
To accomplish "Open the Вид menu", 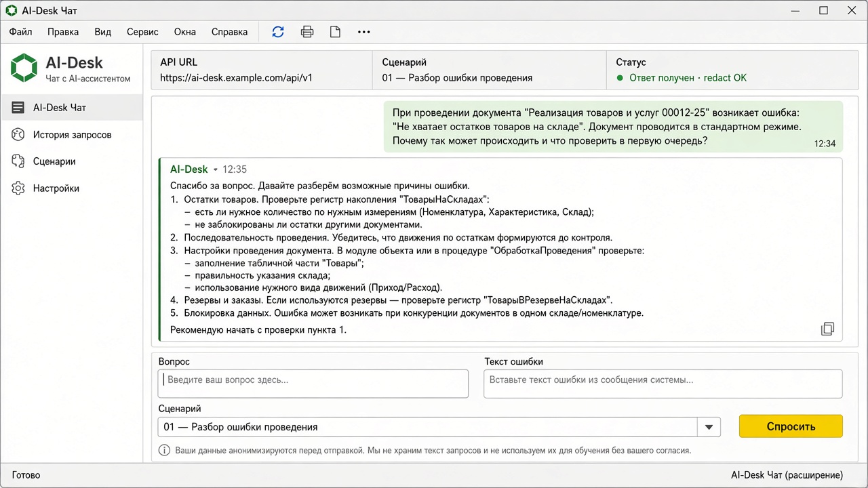I will coord(103,32).
